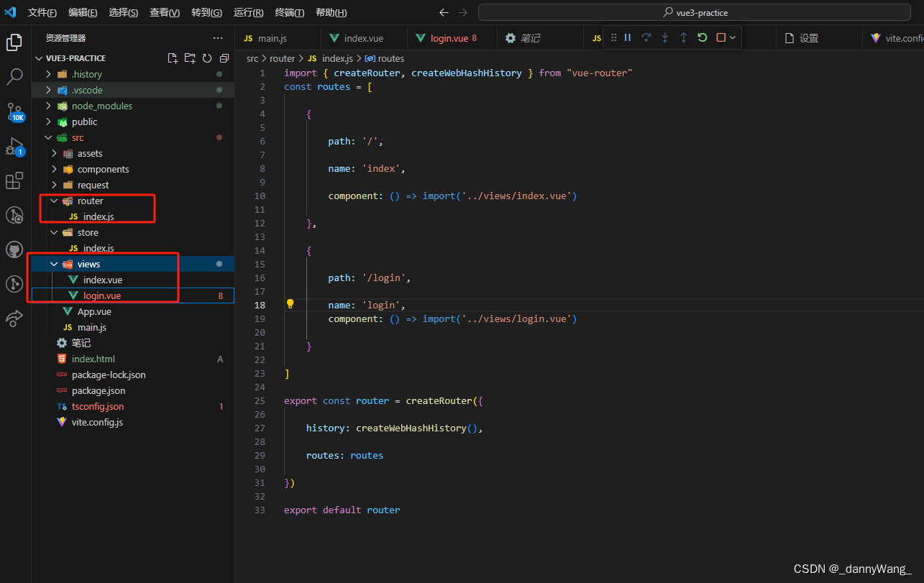Open dropdown next to debug stop button
The width and height of the screenshot is (924, 583).
tap(733, 37)
